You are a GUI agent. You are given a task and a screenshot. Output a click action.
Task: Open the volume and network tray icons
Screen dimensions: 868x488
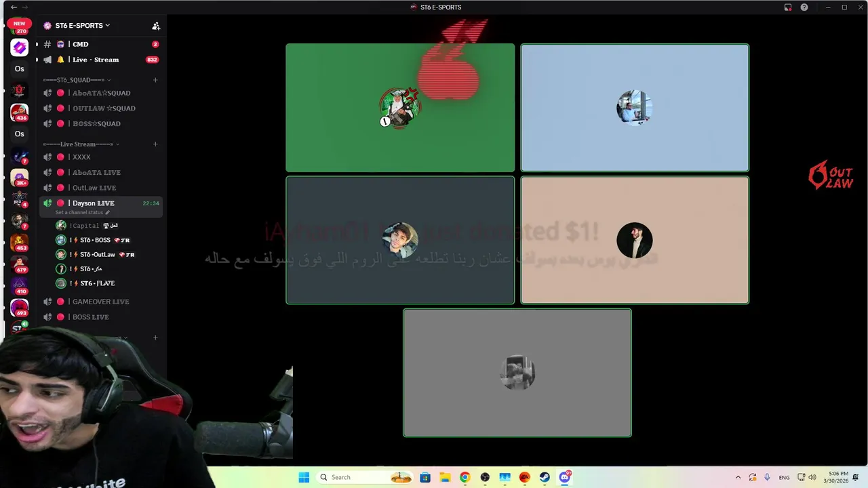(807, 477)
